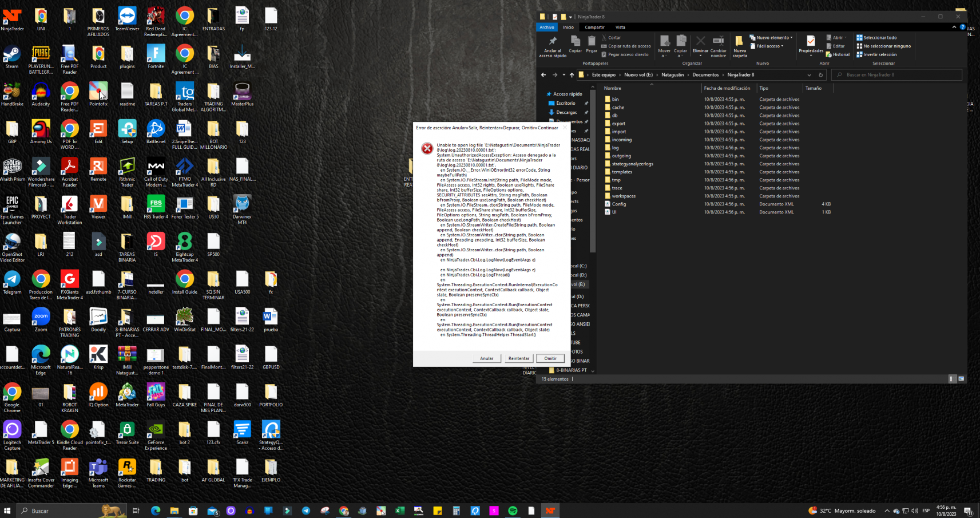Select the TeamViewer desktop icon
Image resolution: width=980 pixels, height=518 pixels.
click(127, 20)
